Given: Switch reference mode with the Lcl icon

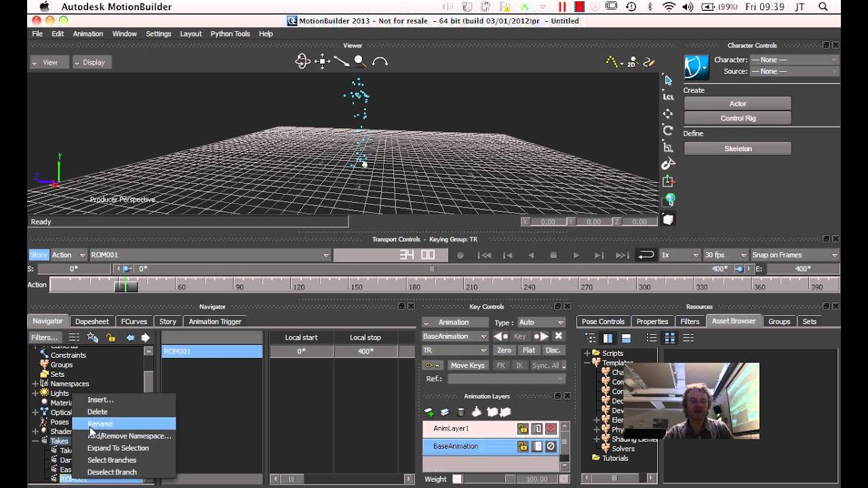Looking at the screenshot, I should [668, 97].
